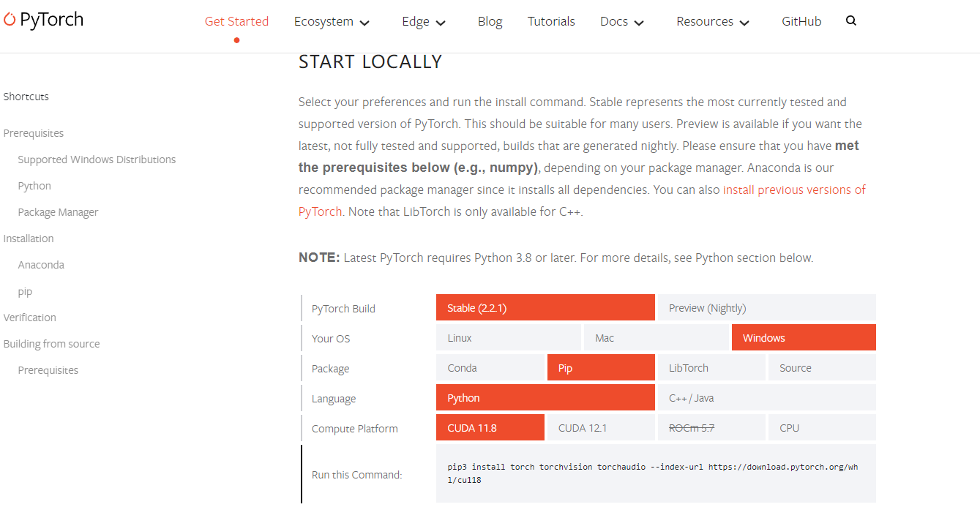
Task: Select CUDA 12.1 compute platform
Action: (x=601, y=427)
